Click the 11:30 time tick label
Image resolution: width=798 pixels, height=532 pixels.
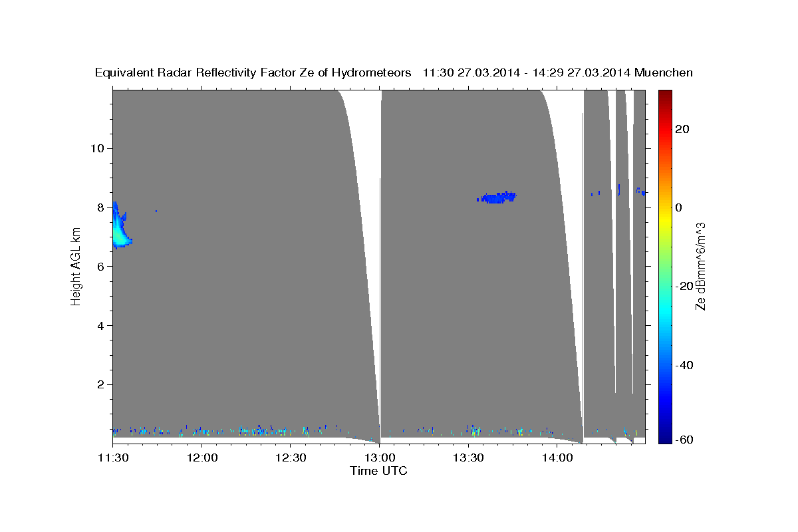point(112,458)
